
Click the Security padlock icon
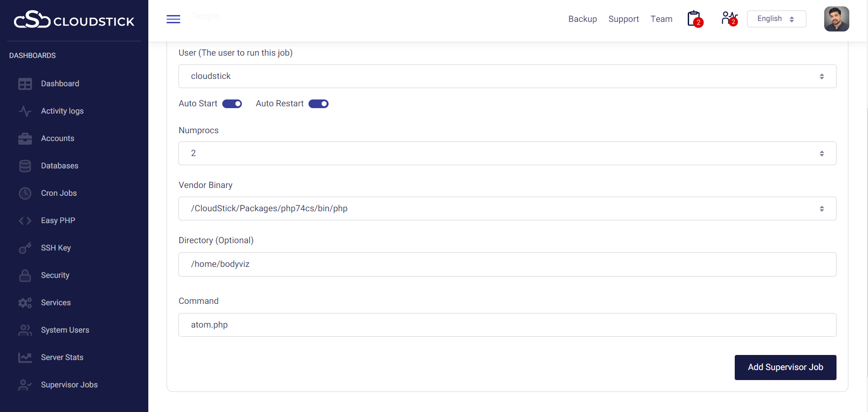click(x=25, y=276)
